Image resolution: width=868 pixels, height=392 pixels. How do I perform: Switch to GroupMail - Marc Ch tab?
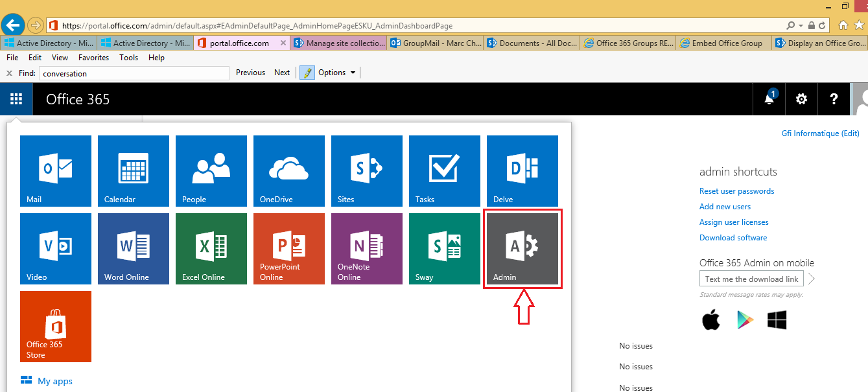pyautogui.click(x=436, y=43)
